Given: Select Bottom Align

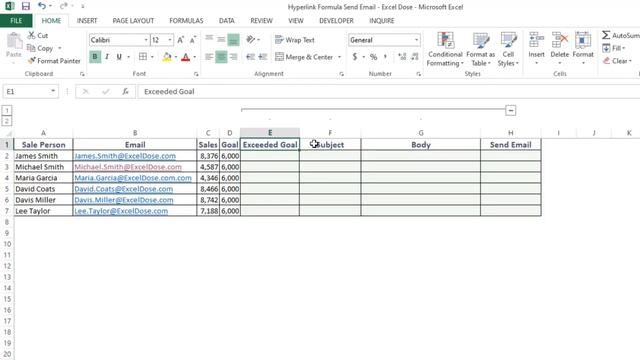Looking at the screenshot, I should tap(233, 40).
